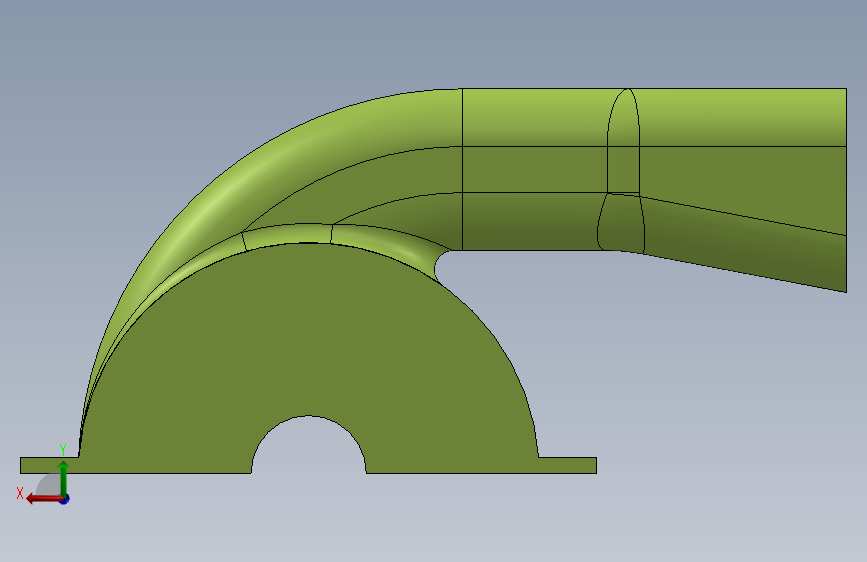
Task: Select the left base flange foot
Action: pos(50,465)
